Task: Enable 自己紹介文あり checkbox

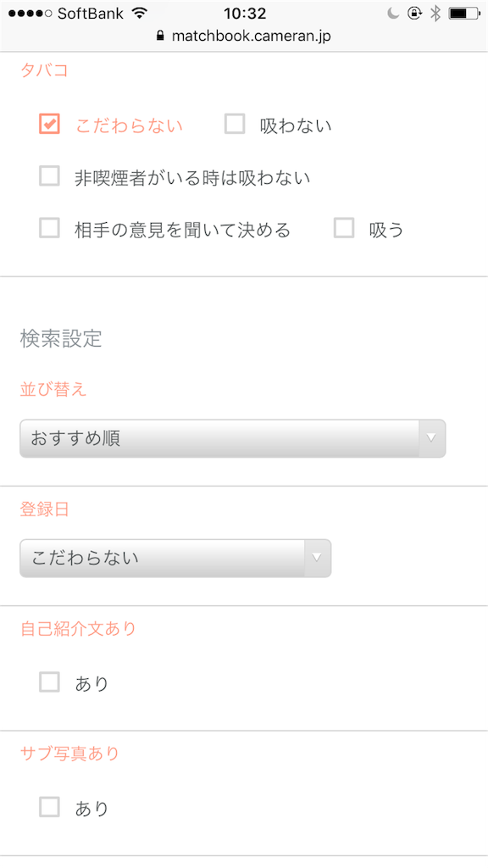Action: pyautogui.click(x=49, y=682)
